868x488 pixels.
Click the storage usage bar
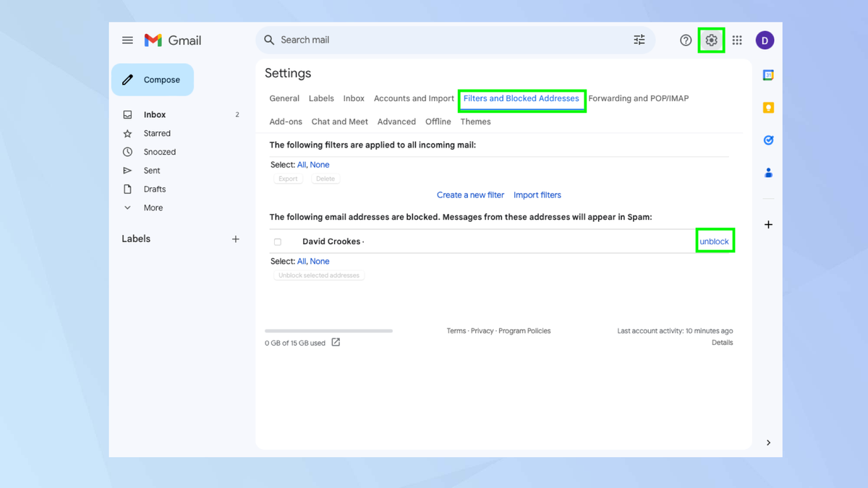pos(328,330)
